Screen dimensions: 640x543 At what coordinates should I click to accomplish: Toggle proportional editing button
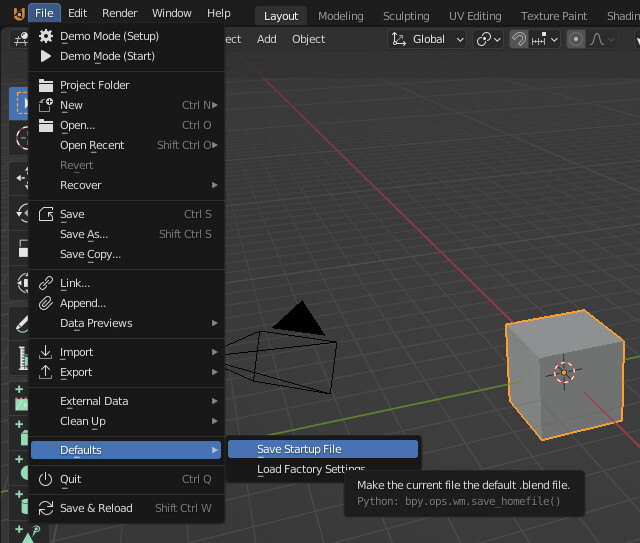click(576, 39)
